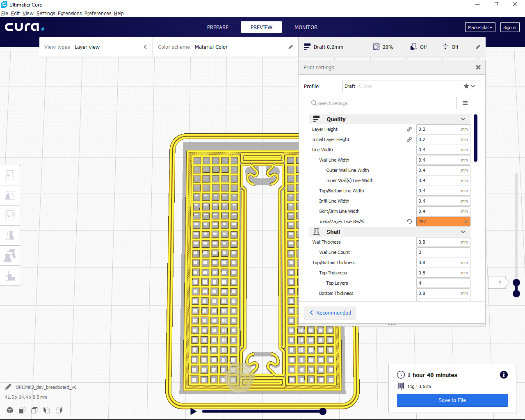Click the layer number field showing 1
525x420 pixels.
497,283
